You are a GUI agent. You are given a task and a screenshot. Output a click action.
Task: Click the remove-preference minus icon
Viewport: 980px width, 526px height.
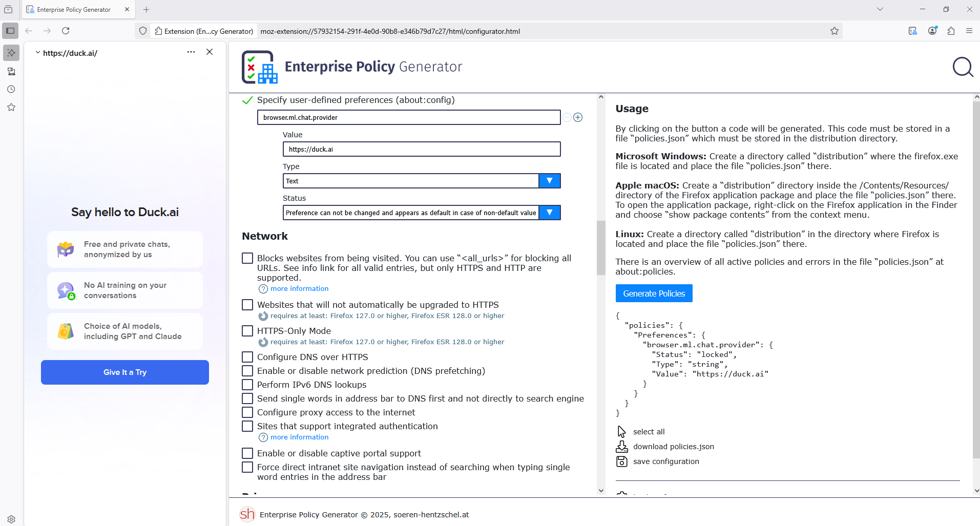coord(567,117)
